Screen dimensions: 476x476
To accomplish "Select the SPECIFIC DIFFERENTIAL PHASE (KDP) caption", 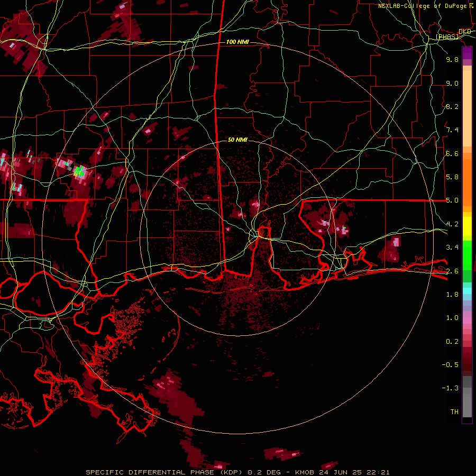I will click(164, 472).
